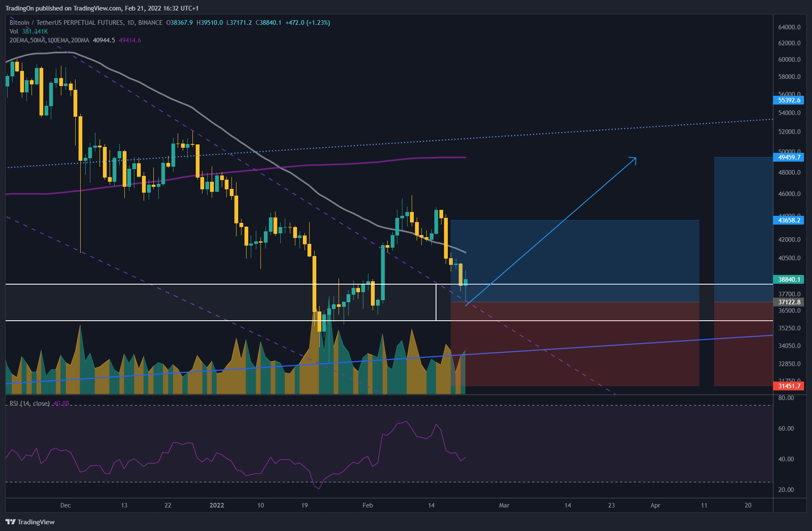Screen dimensions: 812x531
Task: Click the 19 date label on time axis
Action: 305,505
